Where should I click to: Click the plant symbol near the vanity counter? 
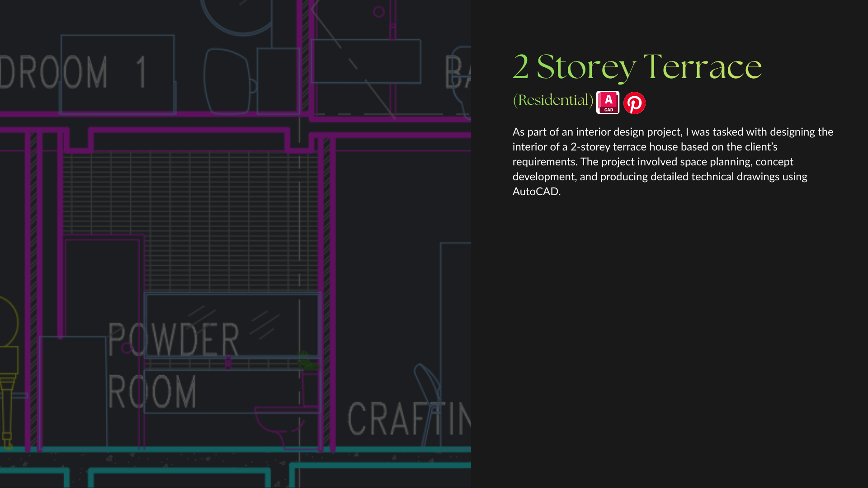coord(307,361)
